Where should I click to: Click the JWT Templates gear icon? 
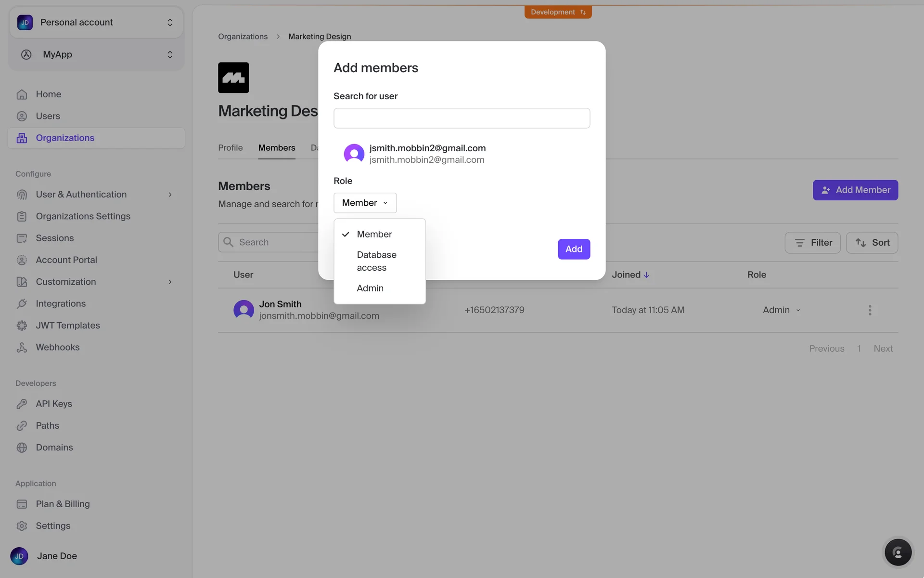click(22, 326)
